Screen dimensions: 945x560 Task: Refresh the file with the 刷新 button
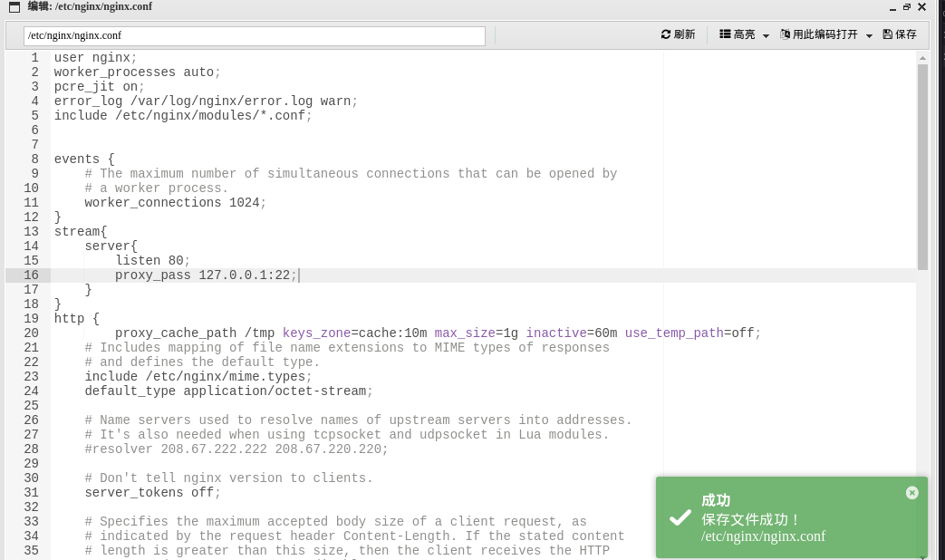click(x=678, y=34)
